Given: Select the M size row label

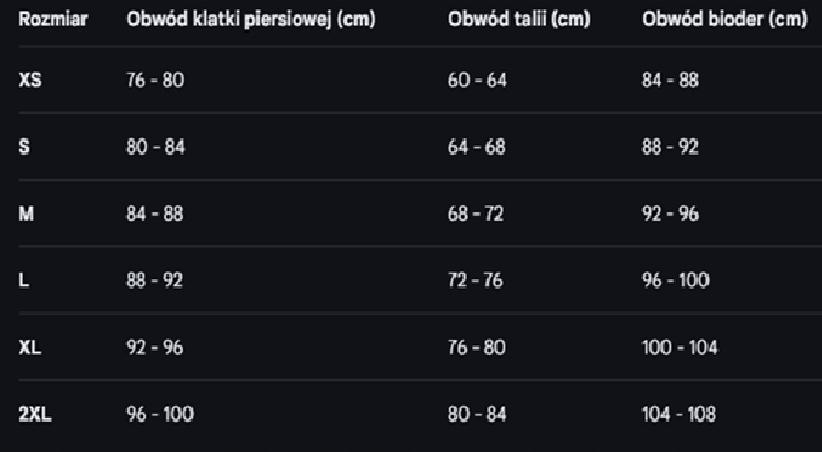Looking at the screenshot, I should [x=26, y=214].
